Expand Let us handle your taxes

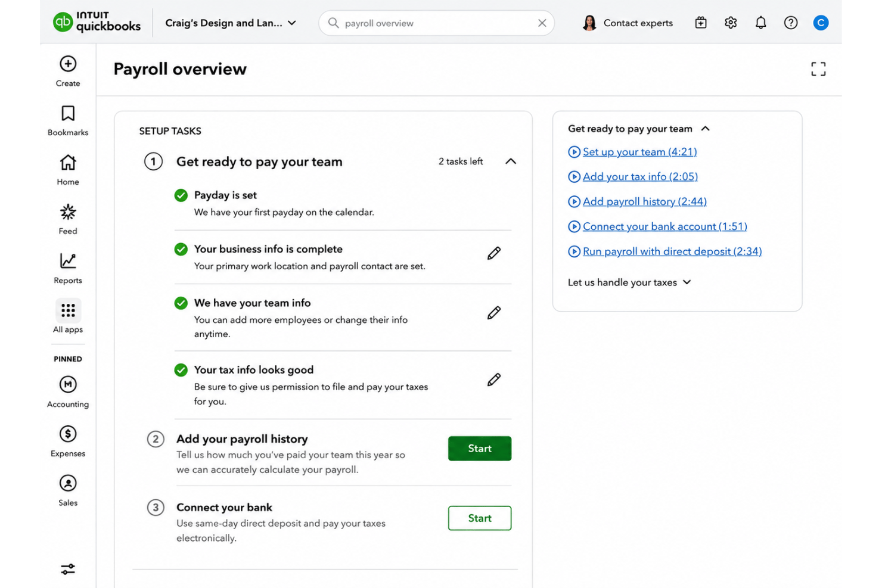[x=629, y=282]
